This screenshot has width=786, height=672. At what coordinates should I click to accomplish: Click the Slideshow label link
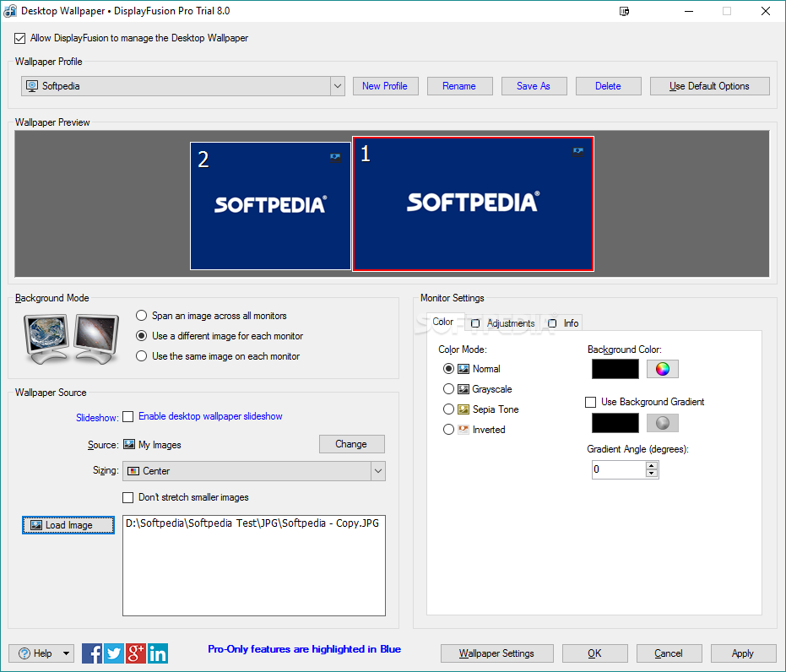(x=97, y=417)
